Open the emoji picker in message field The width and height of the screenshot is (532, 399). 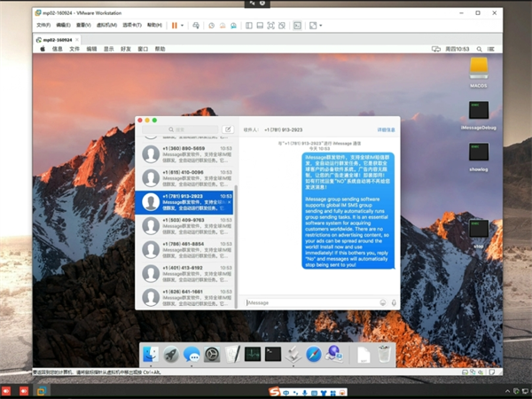(383, 302)
